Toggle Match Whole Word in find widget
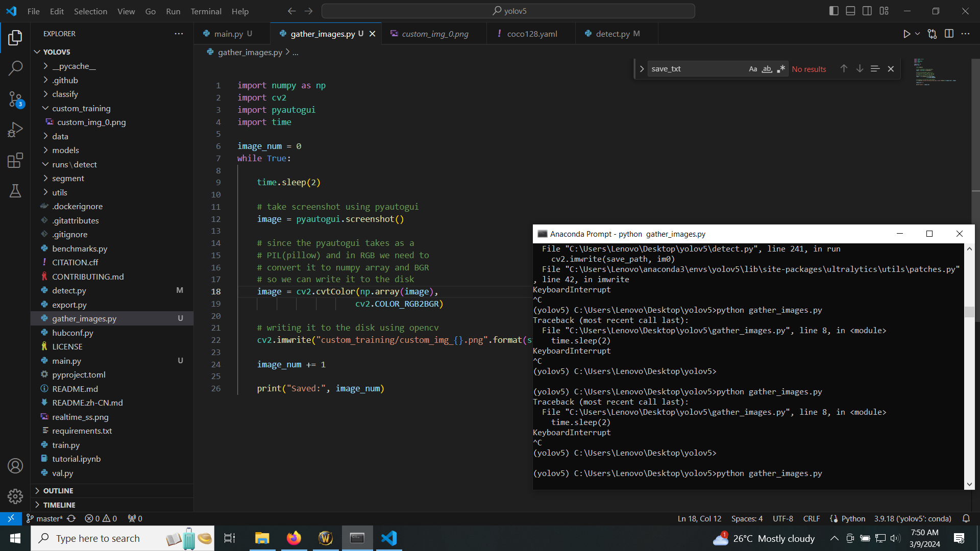The width and height of the screenshot is (980, 551). tap(767, 69)
